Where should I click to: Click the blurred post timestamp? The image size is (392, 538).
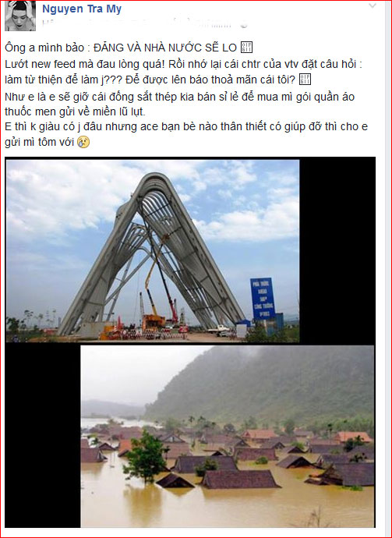pyautogui.click(x=138, y=24)
